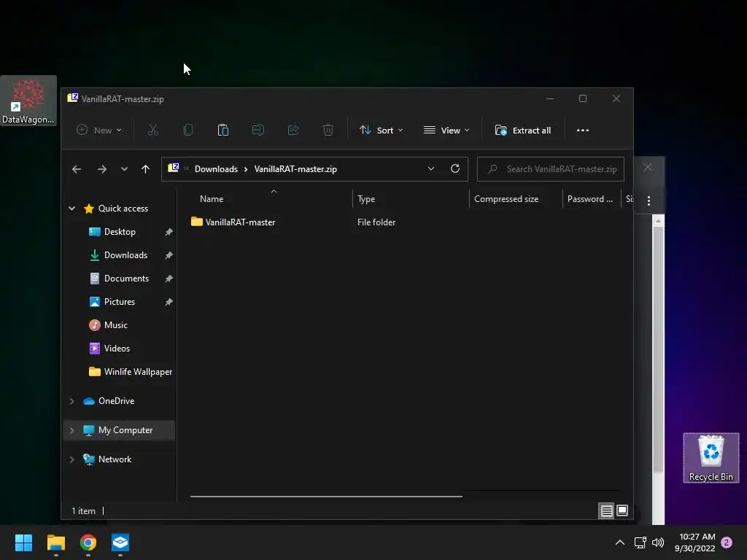Click the volume speaker tray icon

click(x=658, y=542)
